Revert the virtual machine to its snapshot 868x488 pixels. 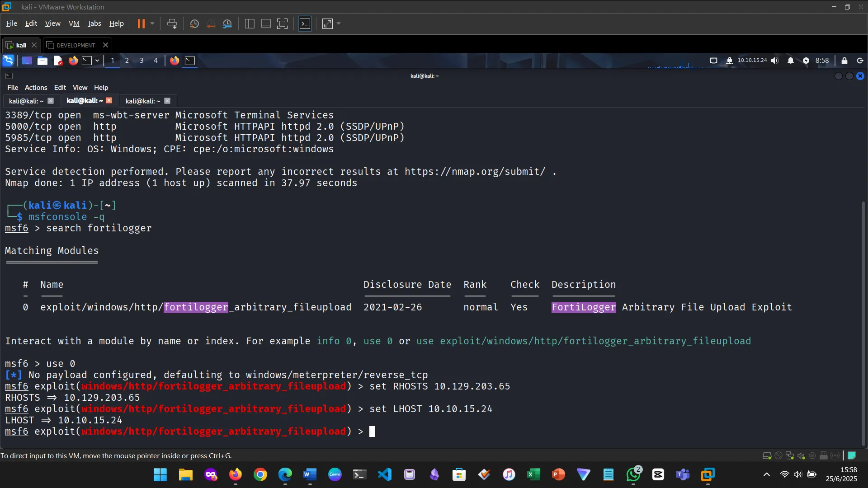click(x=211, y=23)
